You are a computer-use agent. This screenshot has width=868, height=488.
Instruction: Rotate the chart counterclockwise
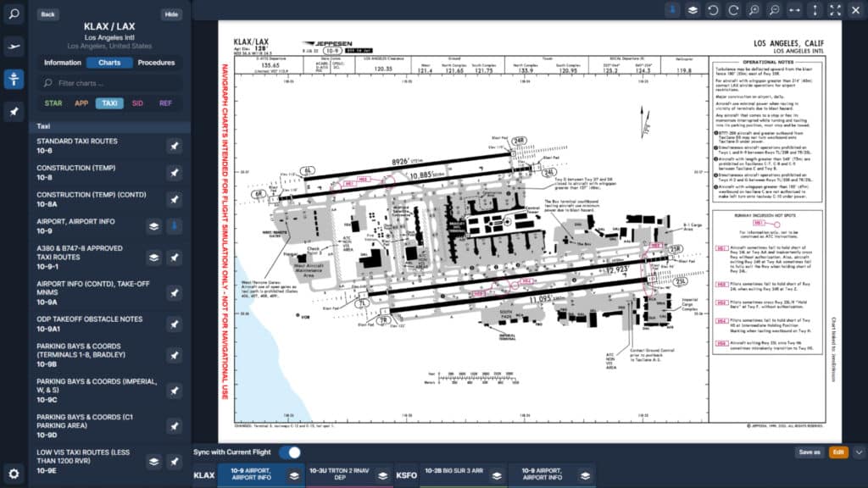point(712,10)
